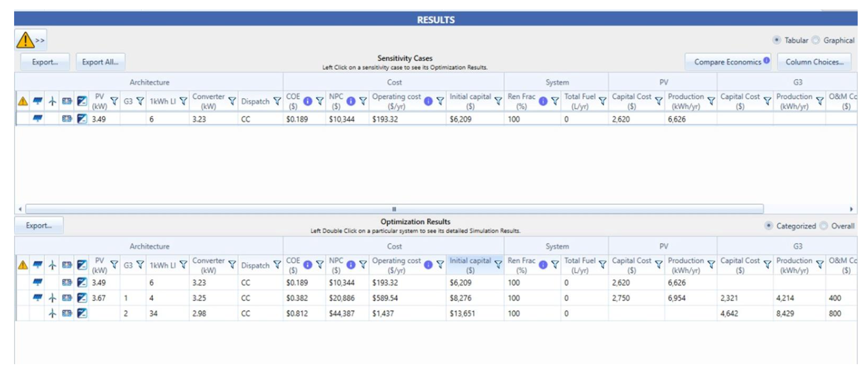Screen dimensions: 868x375
Task: Filter the Total Fuel column in Sensitivity Cases
Action: 602,101
